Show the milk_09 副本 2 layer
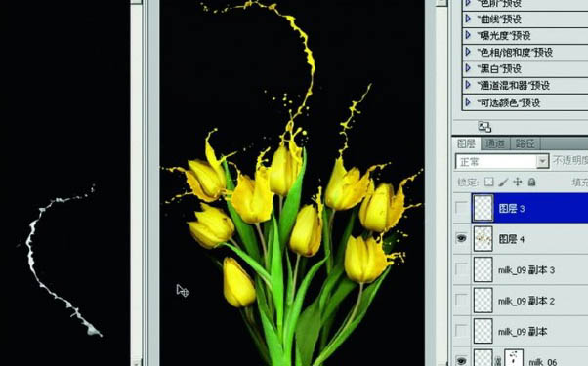Screen dimensions: 588x366 pos(461,300)
